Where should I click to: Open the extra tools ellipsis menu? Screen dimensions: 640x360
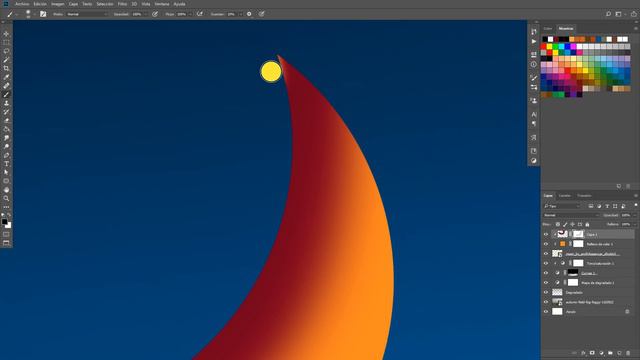(x=6, y=207)
